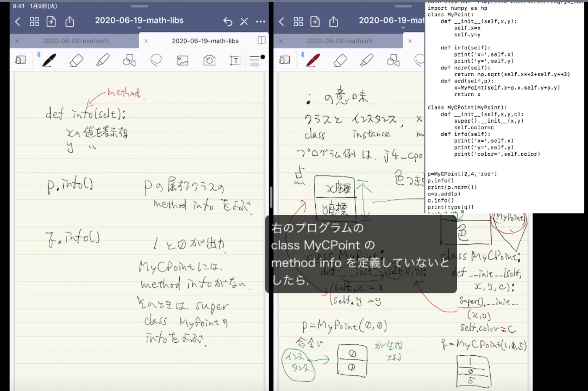This screenshot has height=391, width=588.
Task: Open the camera tool in left toolbar
Action: tap(209, 60)
